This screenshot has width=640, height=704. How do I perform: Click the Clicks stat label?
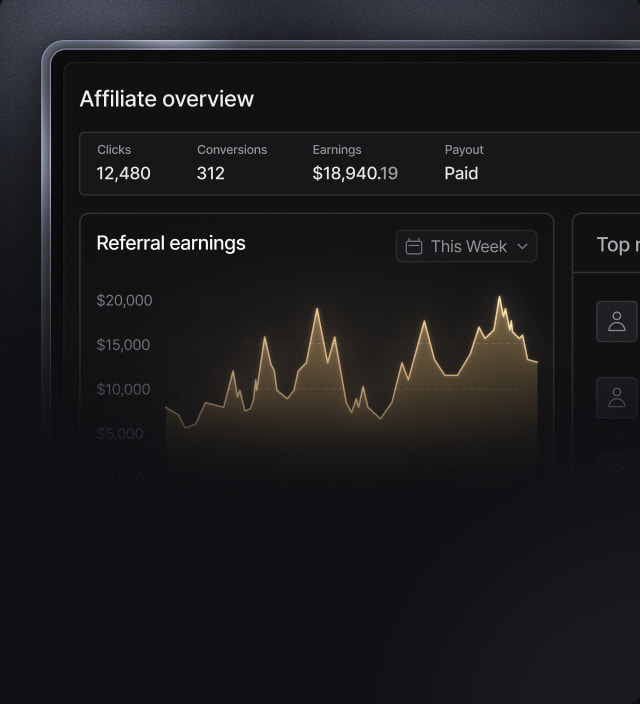pyautogui.click(x=114, y=149)
